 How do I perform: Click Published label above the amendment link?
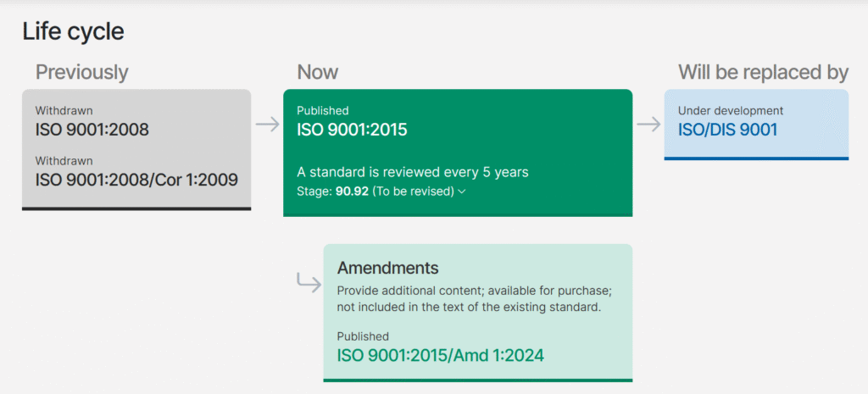(363, 336)
